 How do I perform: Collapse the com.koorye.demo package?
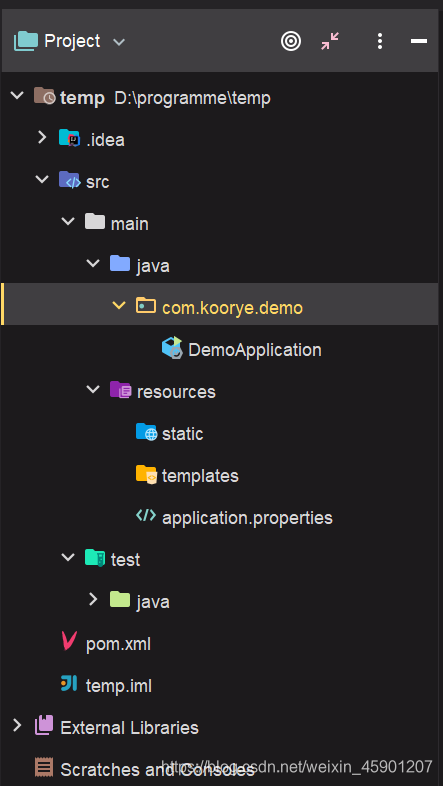coord(119,305)
